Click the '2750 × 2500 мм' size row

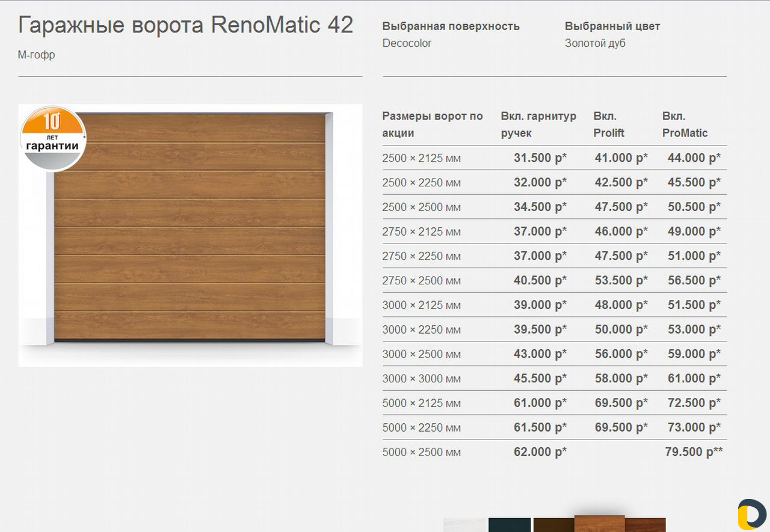click(x=555, y=281)
